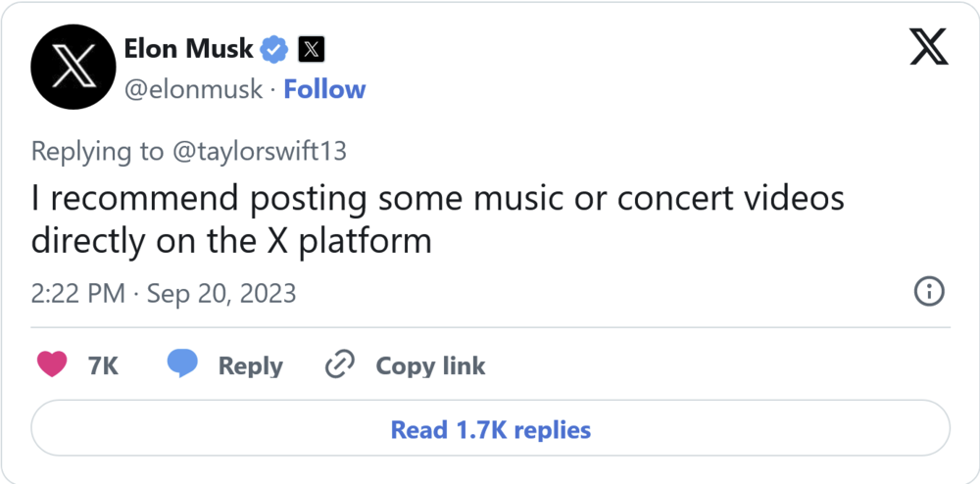Click the 7K likes count
This screenshot has height=484, width=980.
click(103, 366)
